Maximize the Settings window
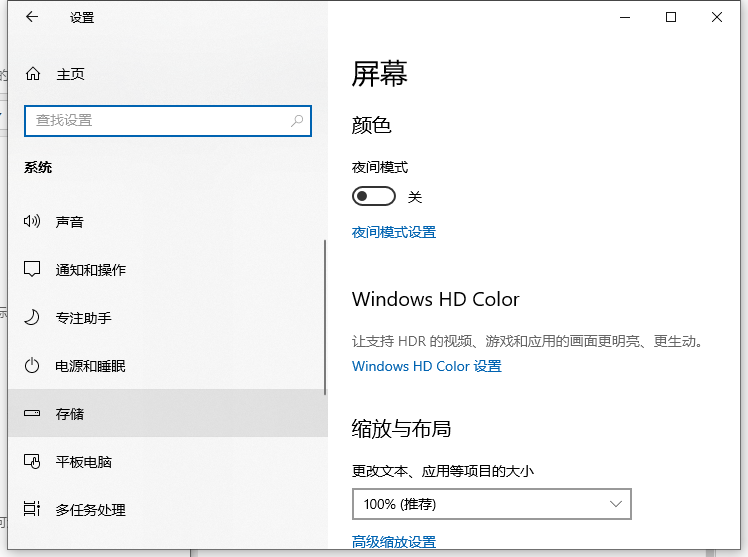This screenshot has height=557, width=748. (671, 17)
